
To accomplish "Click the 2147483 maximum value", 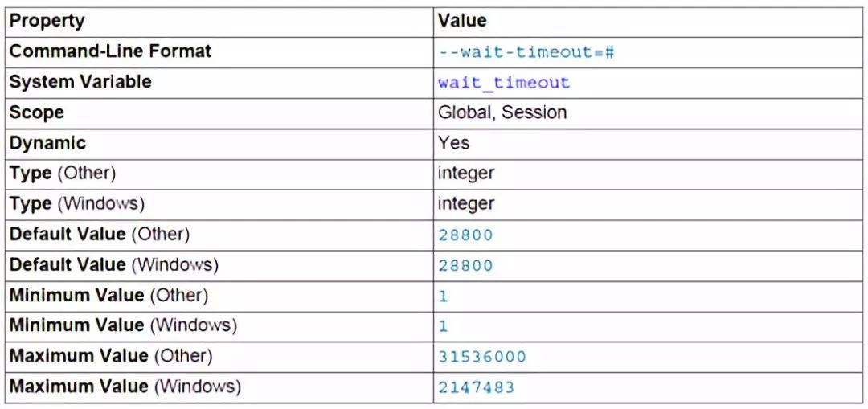I will [x=476, y=387].
